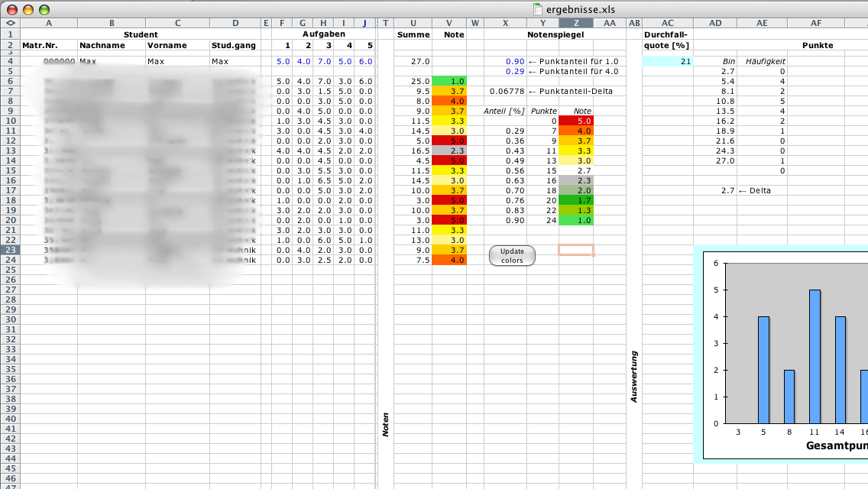Click the 0.90 Punktanteil für 1.0 cell
The width and height of the screenshot is (868, 489).
pyautogui.click(x=505, y=61)
